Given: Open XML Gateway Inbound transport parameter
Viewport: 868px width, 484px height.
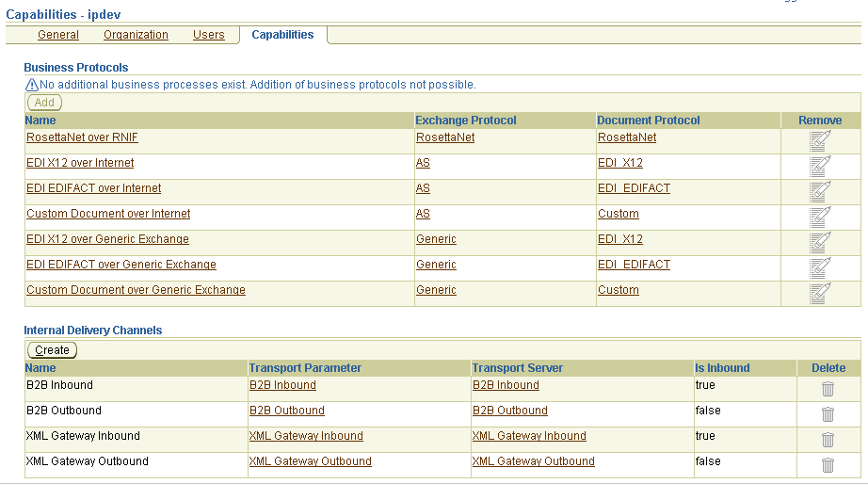Looking at the screenshot, I should click(306, 436).
